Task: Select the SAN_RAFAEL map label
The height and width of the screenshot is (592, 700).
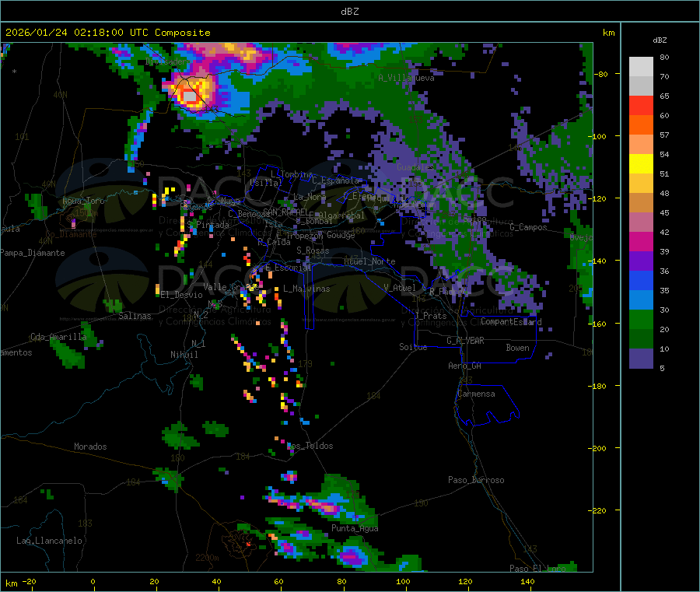Action: click(x=285, y=212)
